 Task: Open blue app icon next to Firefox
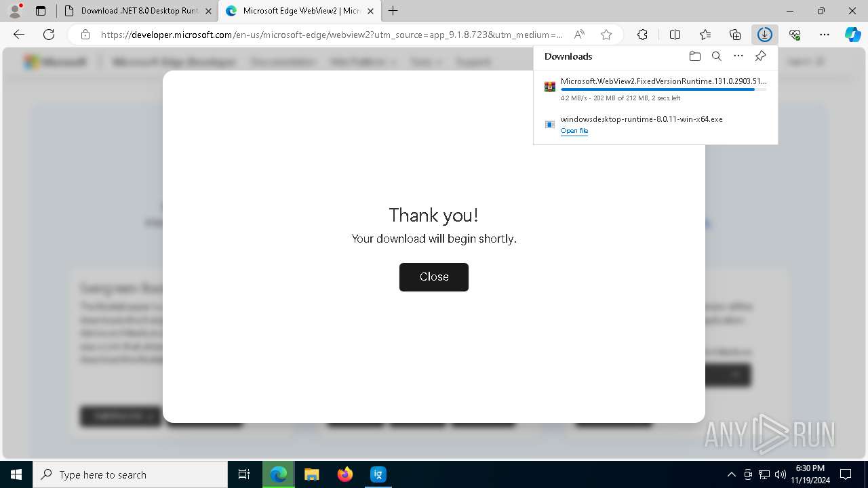pos(378,474)
